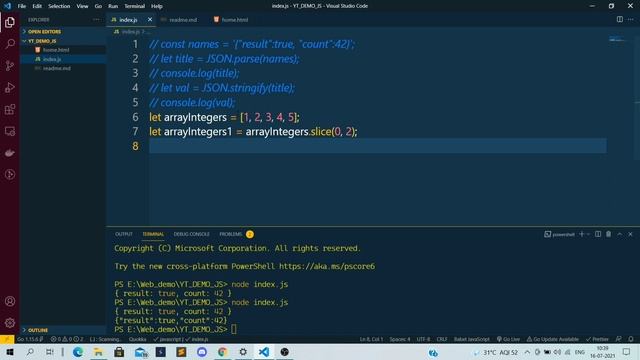640x360 pixels.
Task: Change language mode Babel JavaScript
Action: 471,339
